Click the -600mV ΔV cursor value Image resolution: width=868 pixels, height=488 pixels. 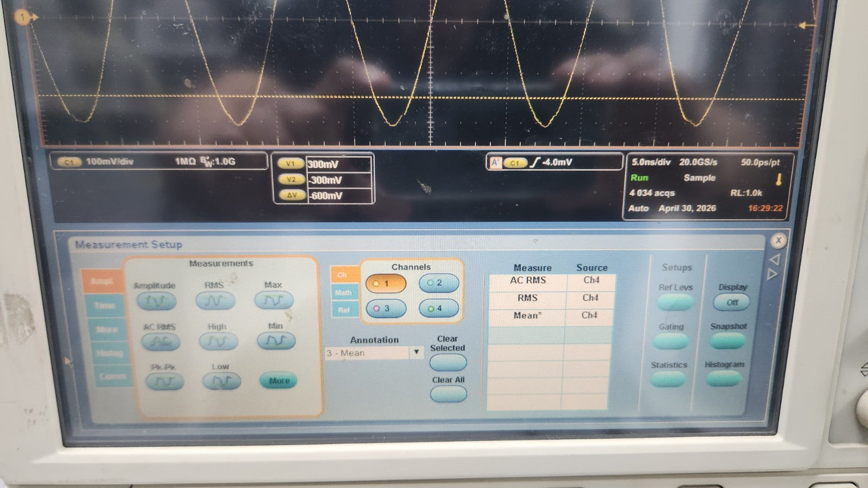pyautogui.click(x=325, y=196)
